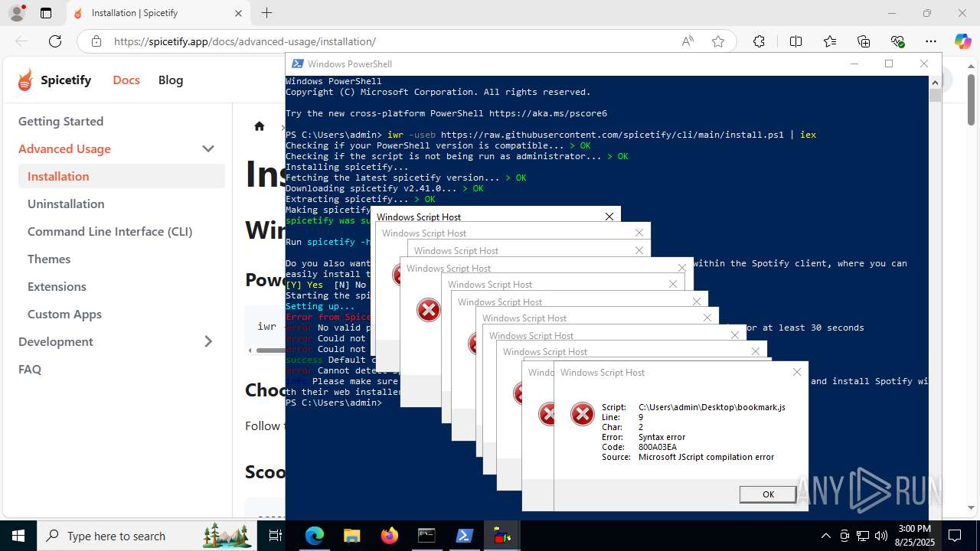Close the Installation | Spicetify tab

tap(238, 13)
